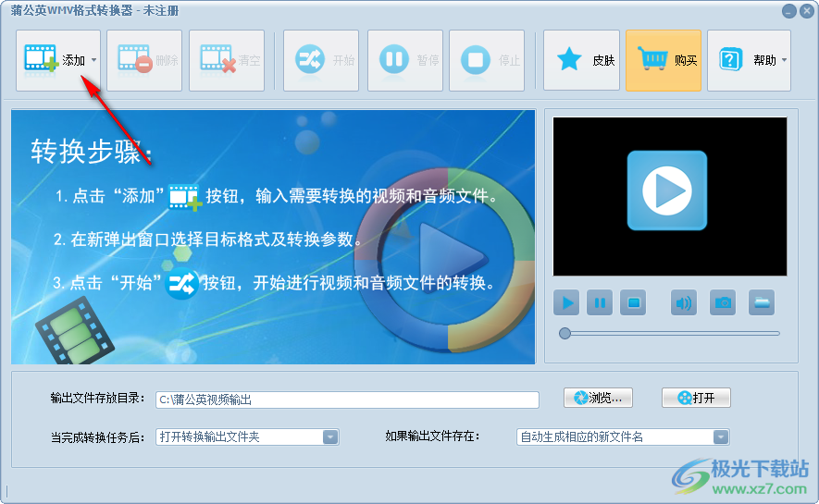The image size is (819, 504).
Task: Click the output directory path field
Action: click(x=347, y=400)
